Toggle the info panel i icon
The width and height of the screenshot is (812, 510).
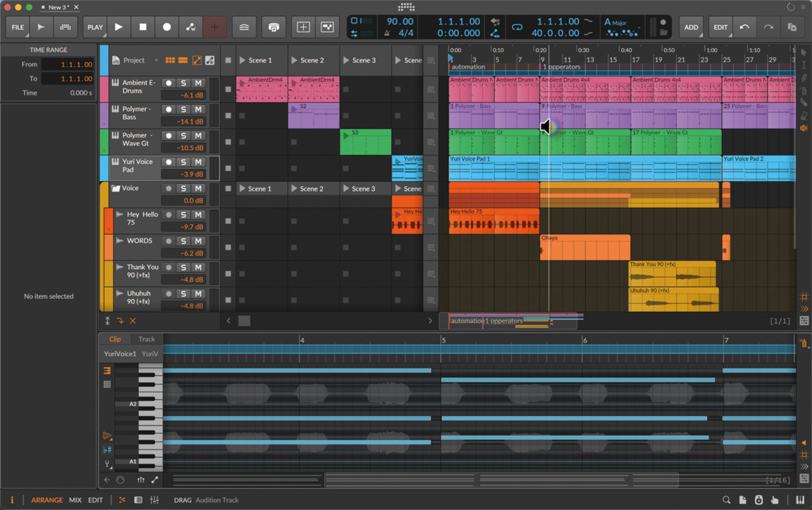click(11, 500)
